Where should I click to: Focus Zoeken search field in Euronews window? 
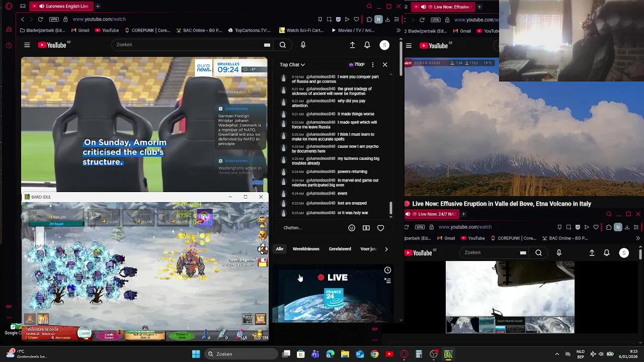[191, 45]
